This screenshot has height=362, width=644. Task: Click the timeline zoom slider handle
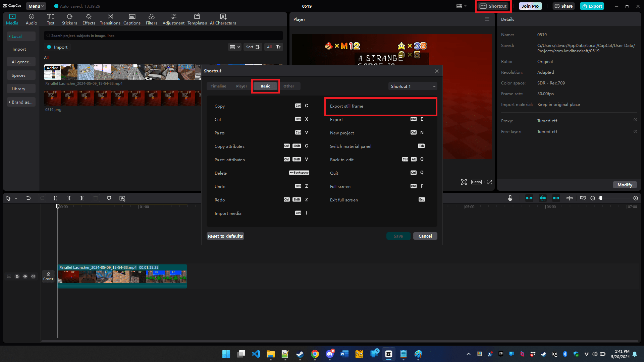click(601, 198)
